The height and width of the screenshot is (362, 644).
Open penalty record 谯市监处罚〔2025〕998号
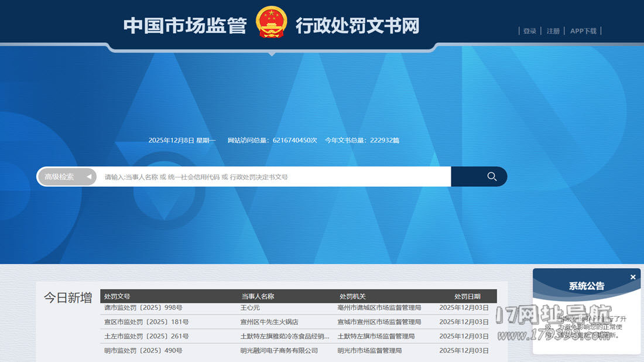tap(143, 308)
